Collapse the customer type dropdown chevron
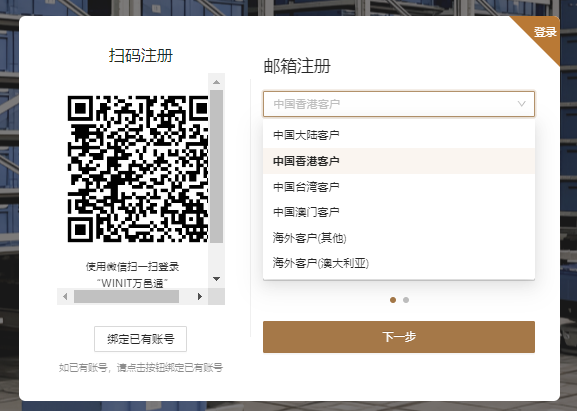The width and height of the screenshot is (577, 411). [x=521, y=104]
